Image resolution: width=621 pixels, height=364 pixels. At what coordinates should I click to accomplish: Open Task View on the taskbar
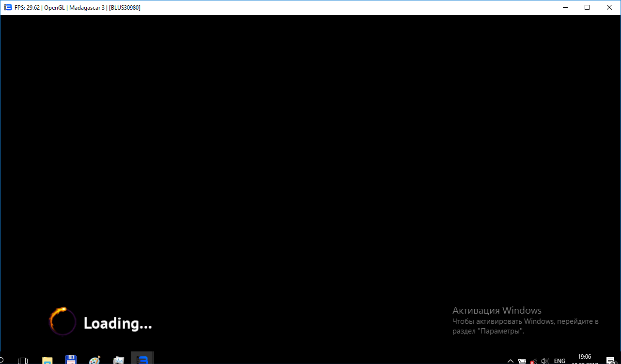23,361
